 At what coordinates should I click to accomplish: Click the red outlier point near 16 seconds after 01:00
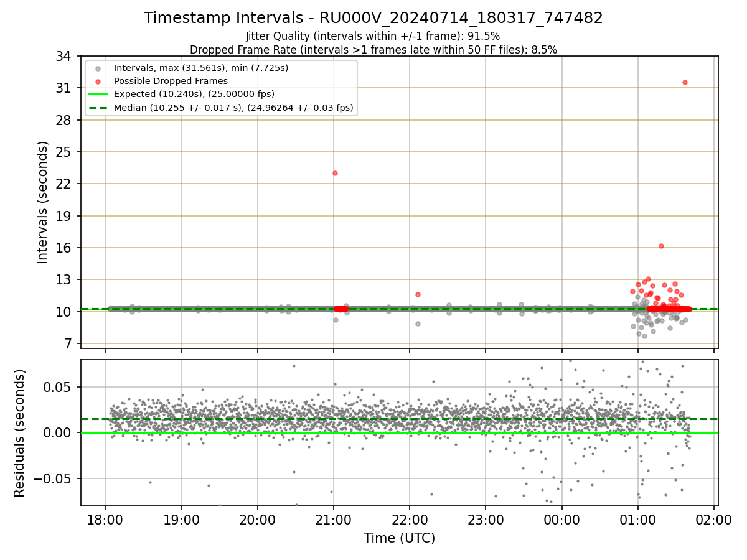661,246
